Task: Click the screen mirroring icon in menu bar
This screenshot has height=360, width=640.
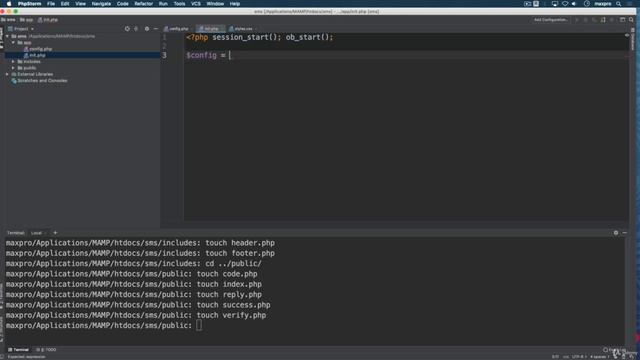Action: (555, 4)
